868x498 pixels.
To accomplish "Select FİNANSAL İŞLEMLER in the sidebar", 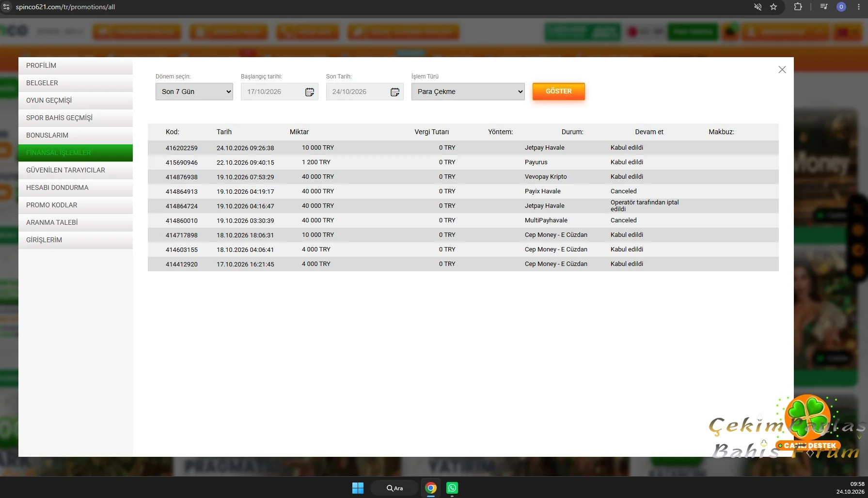I will pyautogui.click(x=76, y=153).
